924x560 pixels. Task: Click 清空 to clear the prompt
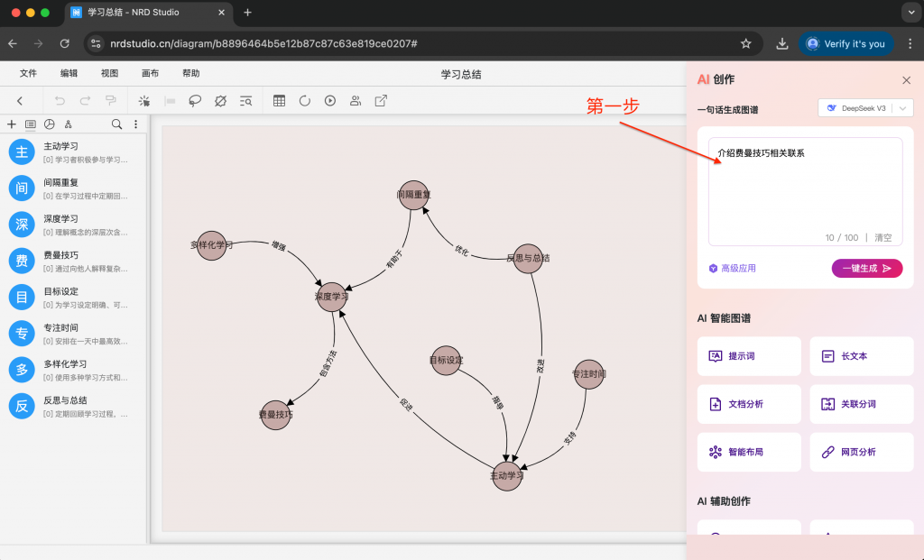(x=882, y=238)
